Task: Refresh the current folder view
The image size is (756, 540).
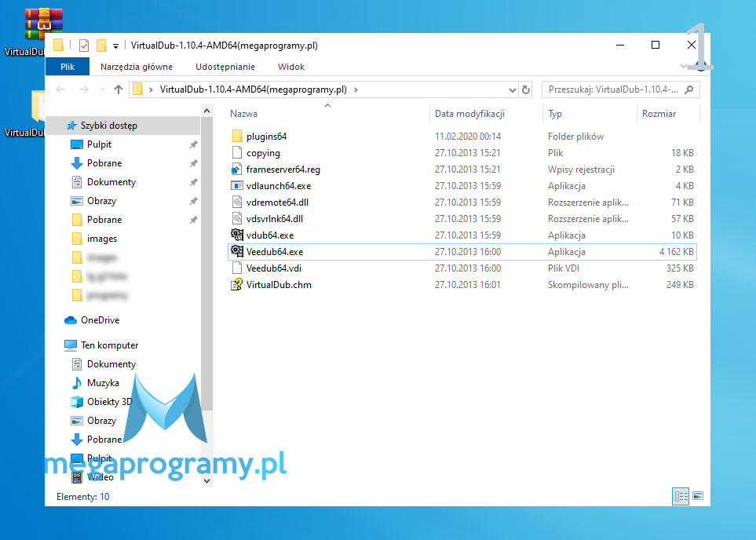Action: click(x=525, y=89)
